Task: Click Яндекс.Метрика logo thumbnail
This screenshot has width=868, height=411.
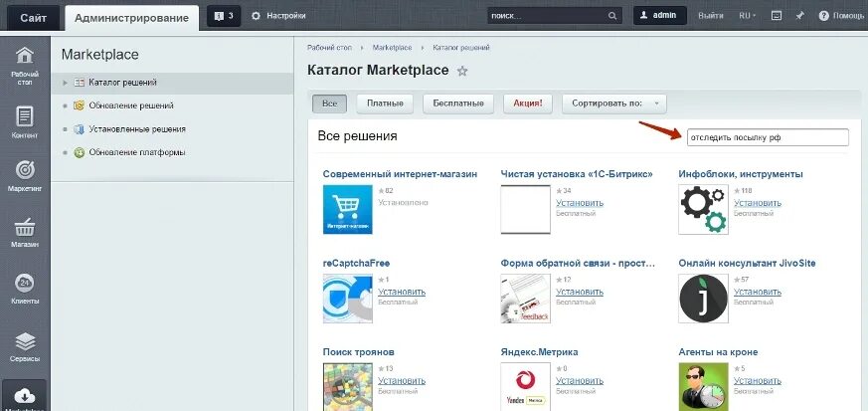Action: click(525, 387)
